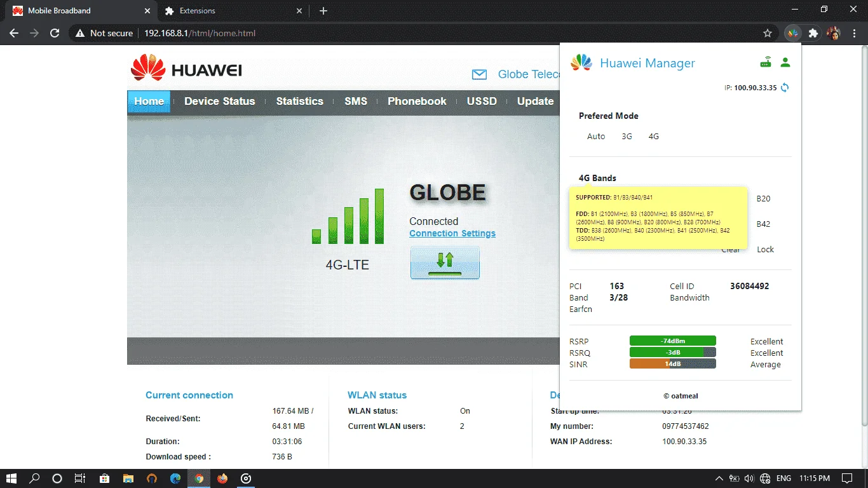Open the Huawei Manager extension toolbar icon
The image size is (868, 488).
(x=792, y=33)
